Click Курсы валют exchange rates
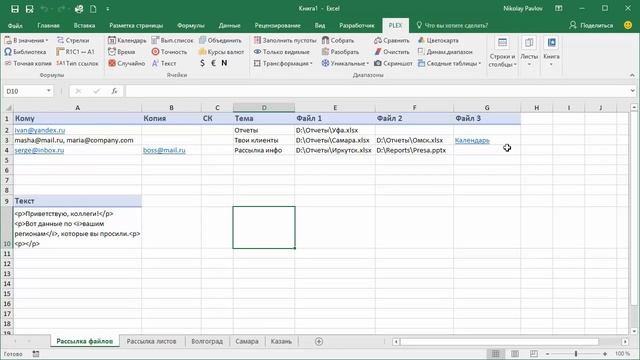The image size is (640, 360). [221, 52]
